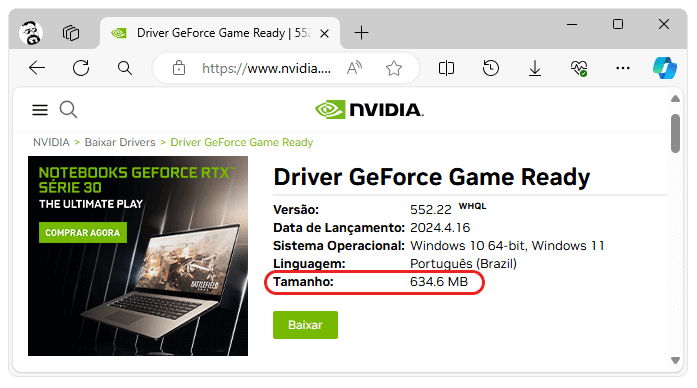697x388 pixels.
Task: Refresh the NVIDIA page
Action: click(x=81, y=68)
